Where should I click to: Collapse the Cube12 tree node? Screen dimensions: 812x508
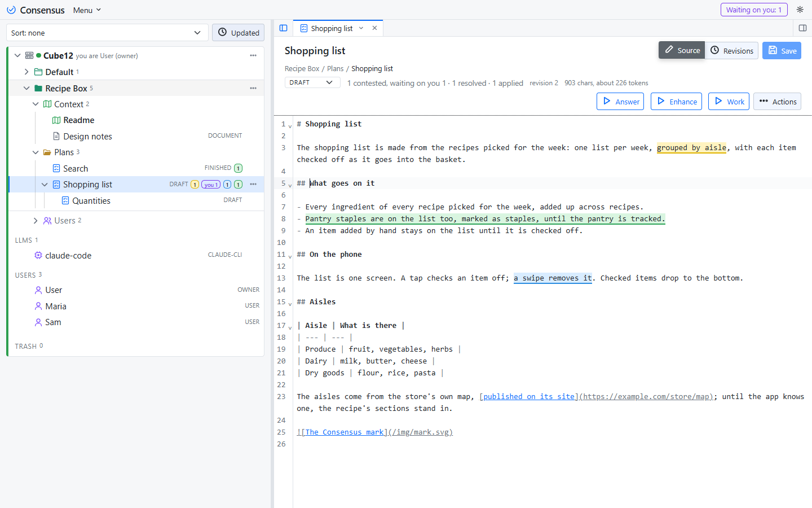(17, 55)
